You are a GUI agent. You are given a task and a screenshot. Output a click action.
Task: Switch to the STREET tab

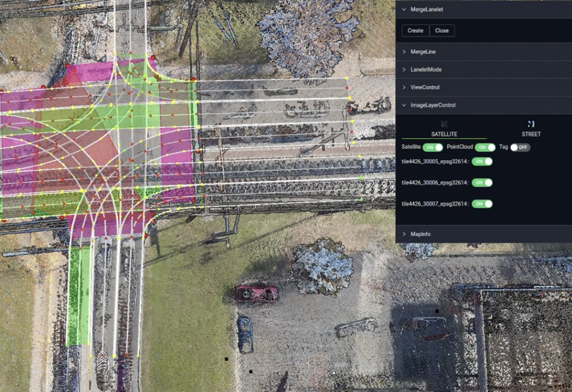[531, 134]
